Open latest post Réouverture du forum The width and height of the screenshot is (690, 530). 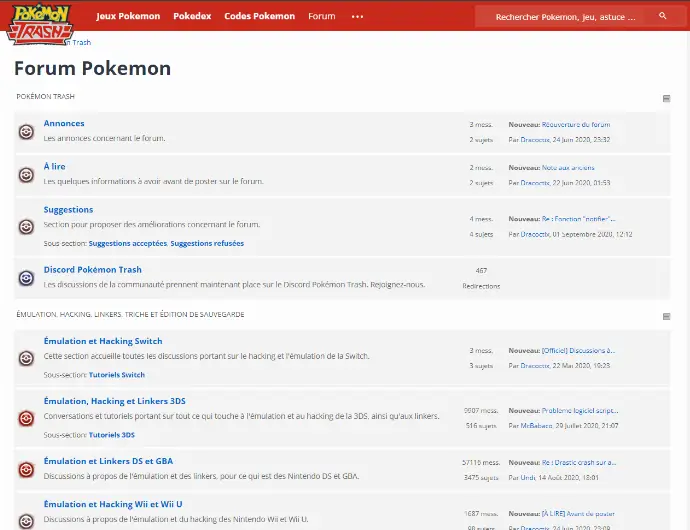tap(576, 125)
